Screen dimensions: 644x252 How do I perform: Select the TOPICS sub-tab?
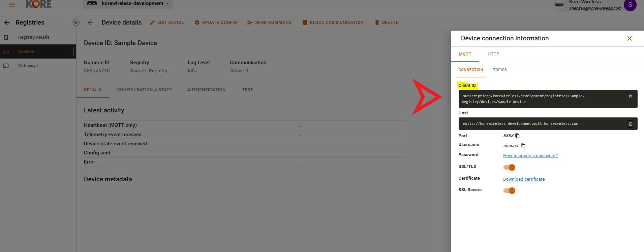click(x=500, y=70)
